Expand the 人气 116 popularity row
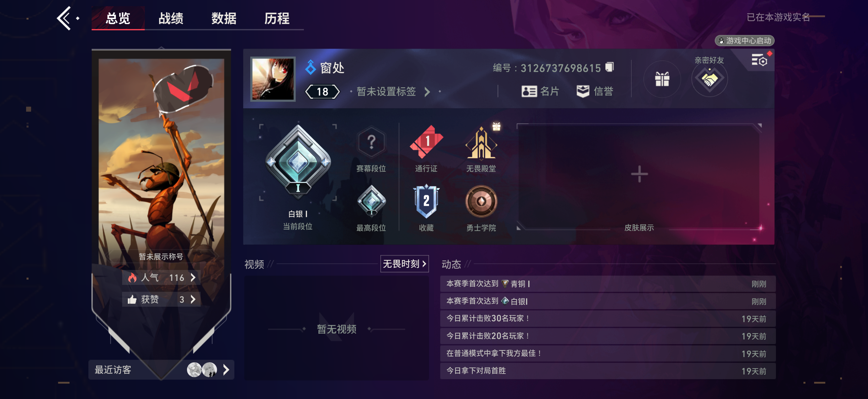Screen dimensions: 868x399 pyautogui.click(x=161, y=278)
